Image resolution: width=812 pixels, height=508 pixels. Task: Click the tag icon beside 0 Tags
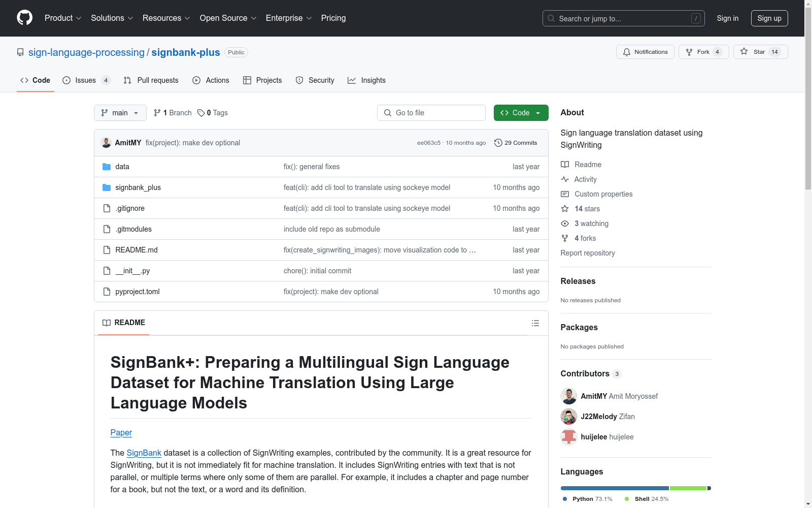click(201, 113)
